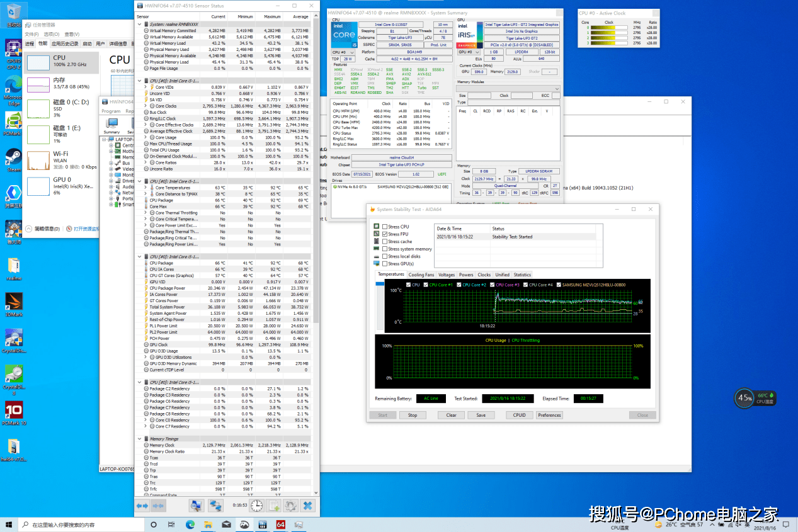Viewport: 798px width, 532px height.
Task: Open the 文件(F) menu in Task Manager
Action: coord(31,34)
